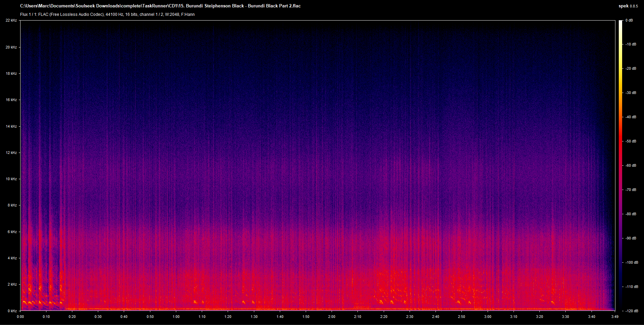
Task: Click the 0 dB label on scale
Action: click(x=629, y=21)
